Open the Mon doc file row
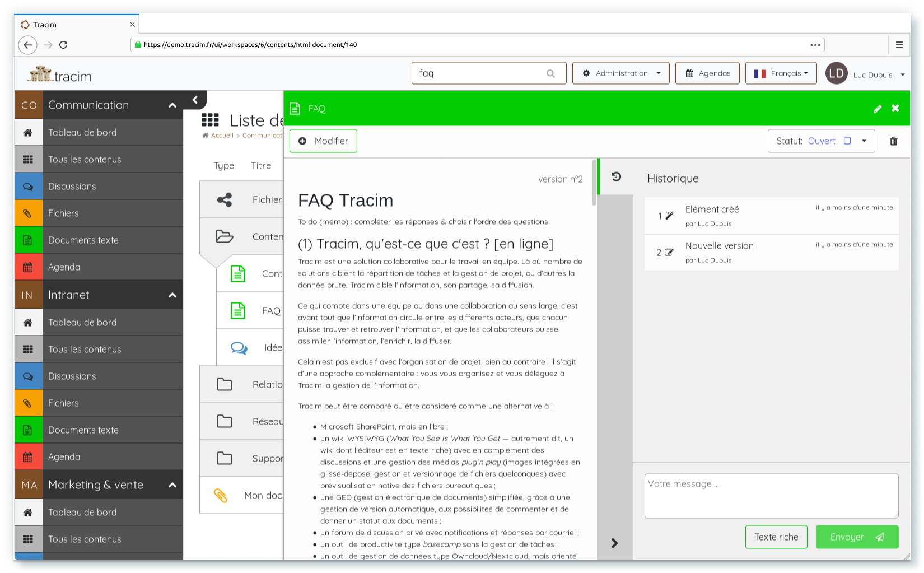Screen dimensions: 924x573 tap(241, 495)
